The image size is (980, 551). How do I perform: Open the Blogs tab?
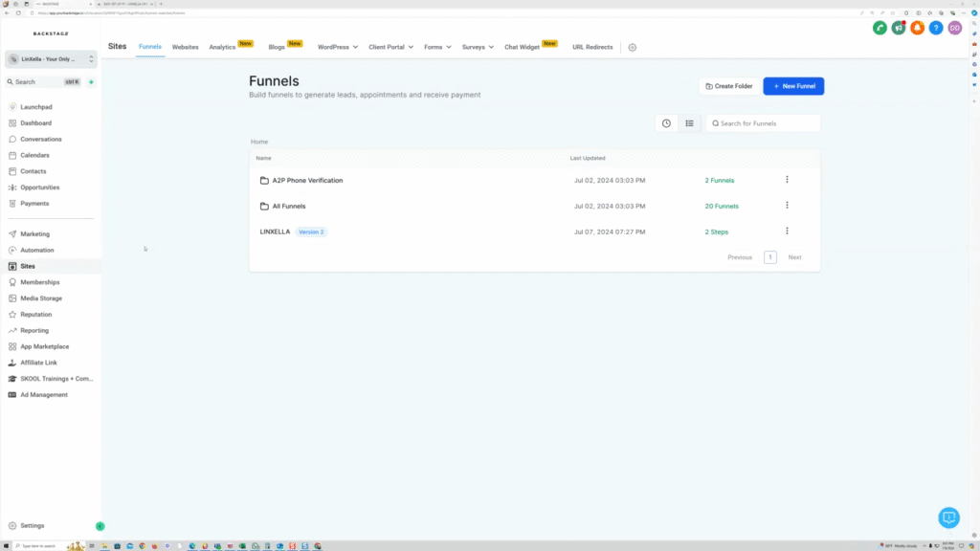[276, 46]
